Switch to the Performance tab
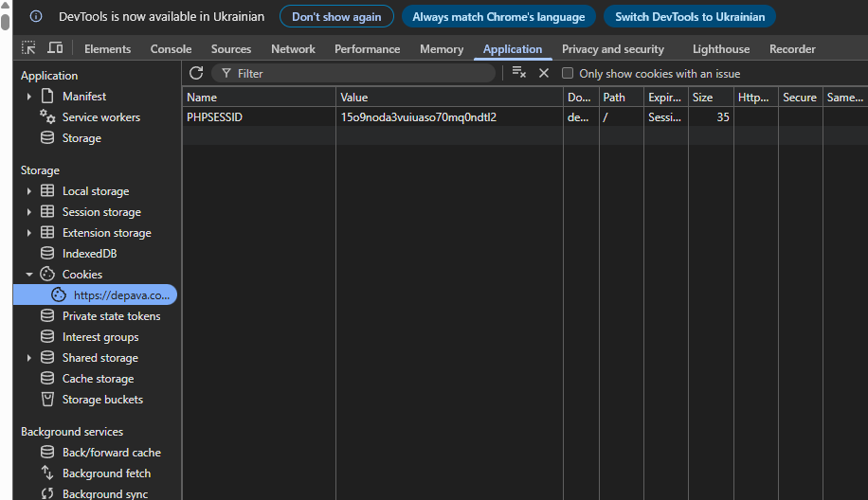868x500 pixels. coord(367,48)
